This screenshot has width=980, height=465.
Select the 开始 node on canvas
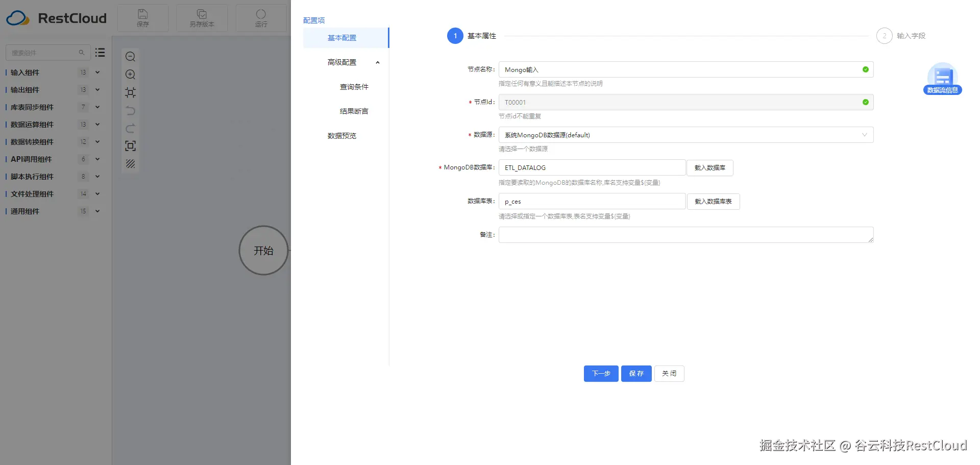[263, 251]
